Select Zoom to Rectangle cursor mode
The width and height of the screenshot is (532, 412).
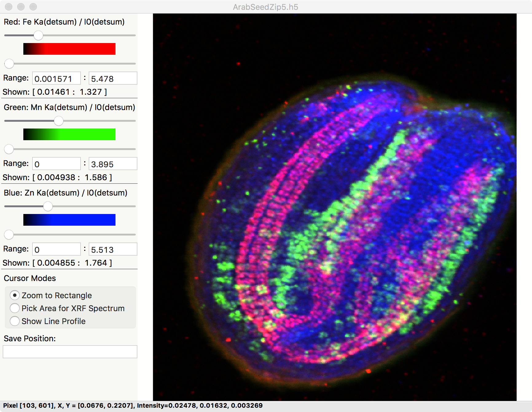15,295
